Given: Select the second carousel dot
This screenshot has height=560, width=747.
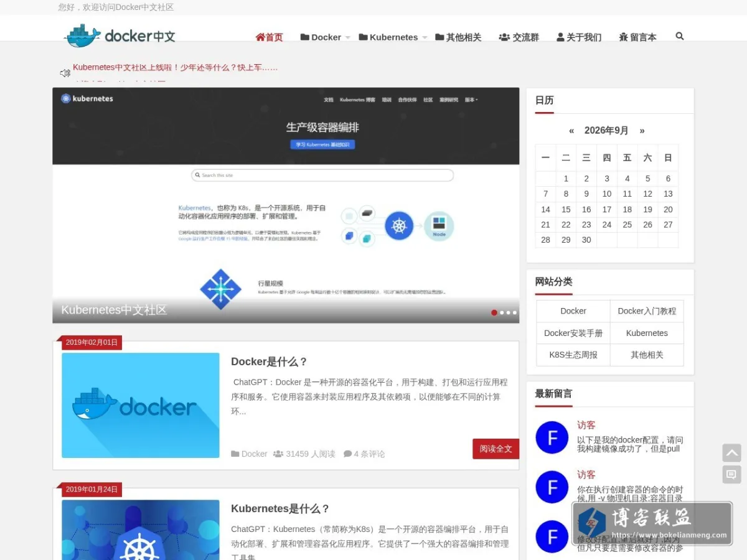Looking at the screenshot, I should click(x=502, y=312).
